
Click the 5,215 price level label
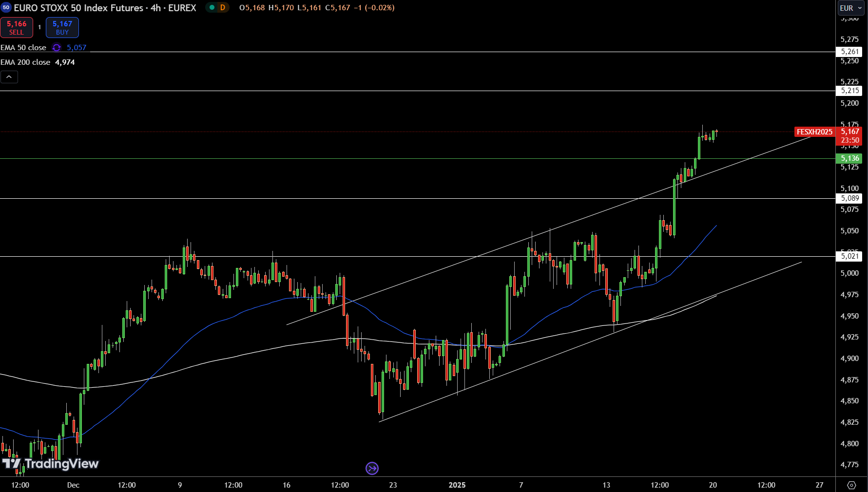849,91
